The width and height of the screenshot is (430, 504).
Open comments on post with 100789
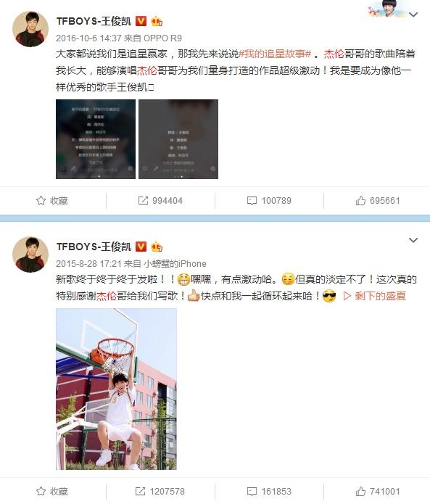coord(269,201)
